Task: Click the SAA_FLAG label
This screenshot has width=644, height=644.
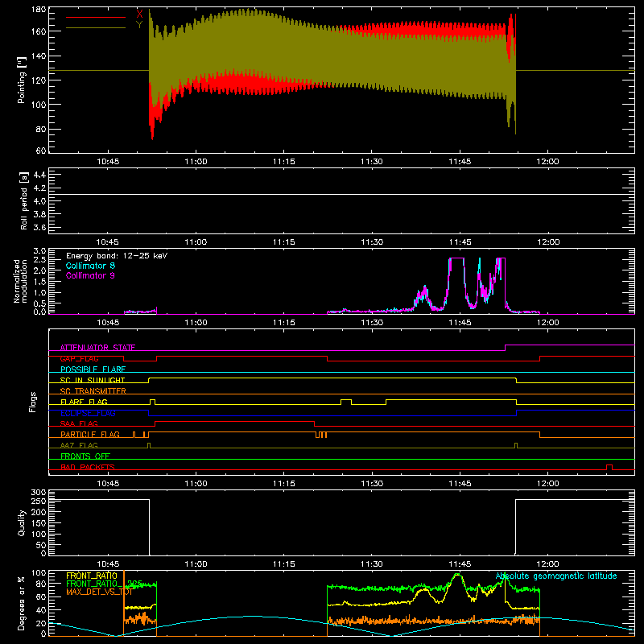Action: 79,423
